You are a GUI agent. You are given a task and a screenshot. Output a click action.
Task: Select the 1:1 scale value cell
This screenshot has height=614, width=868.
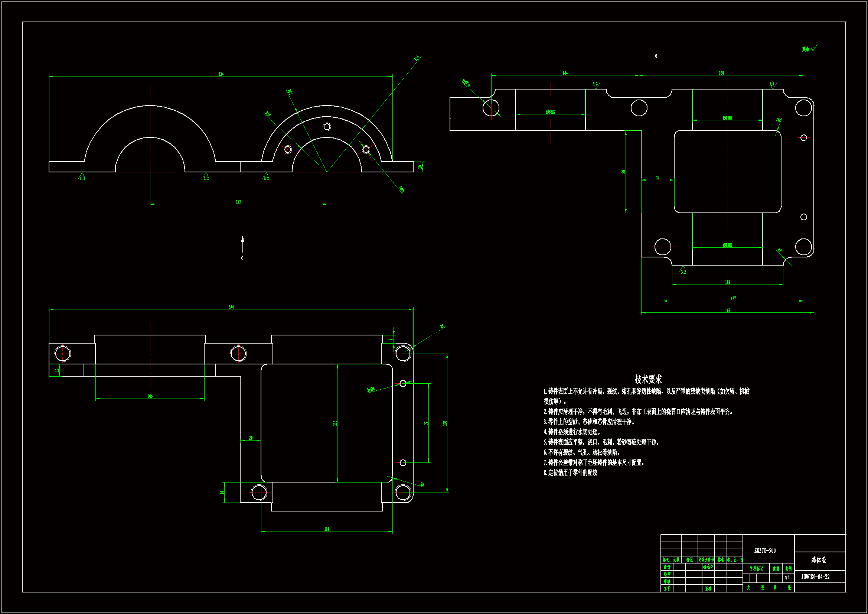click(787, 578)
